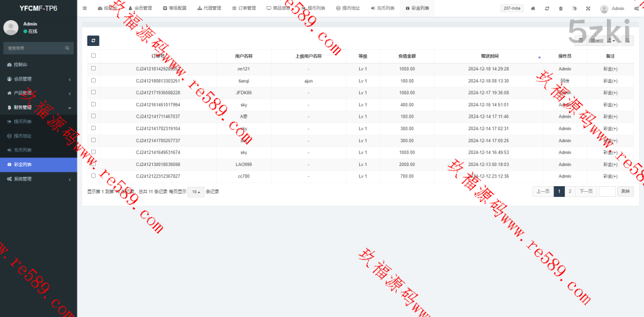Check the row for user nn121
This screenshot has height=317, width=644.
[x=94, y=68]
